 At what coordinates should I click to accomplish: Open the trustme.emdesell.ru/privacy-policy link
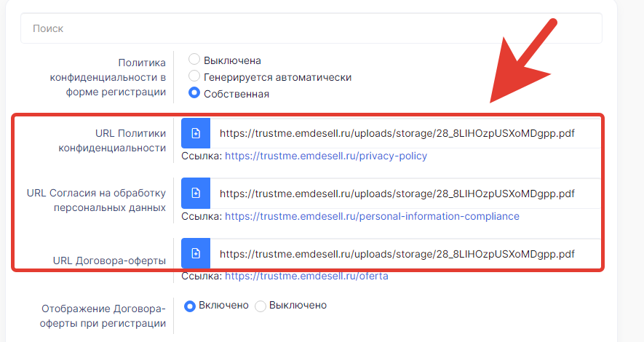click(326, 156)
